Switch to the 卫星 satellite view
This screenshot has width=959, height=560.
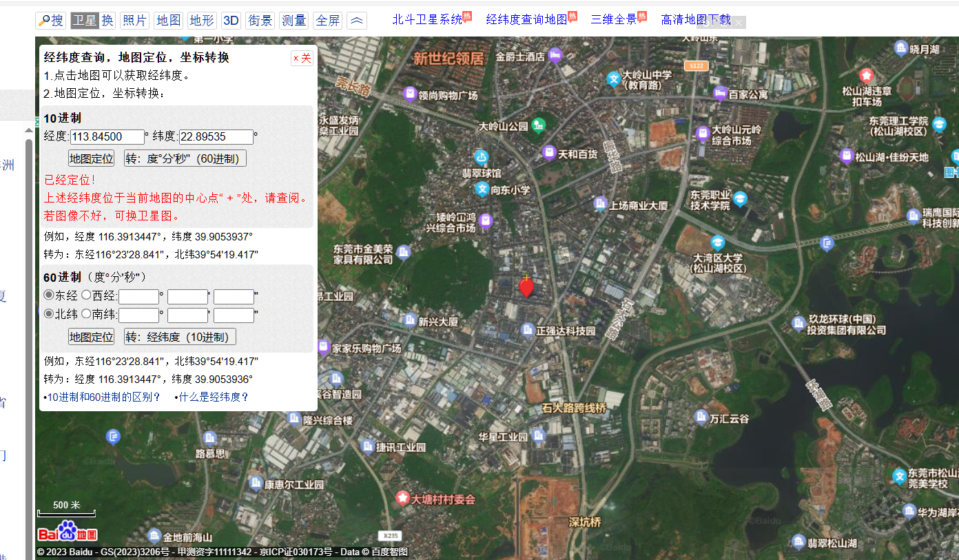[x=85, y=21]
